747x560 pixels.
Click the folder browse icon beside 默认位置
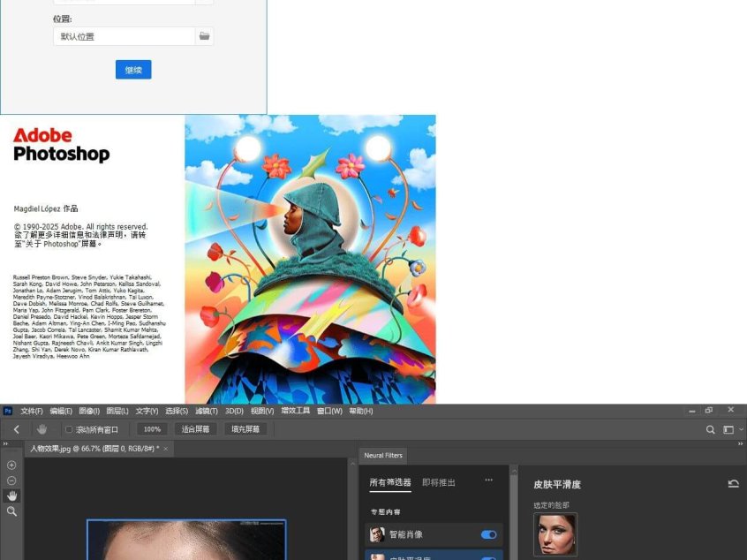pos(204,36)
